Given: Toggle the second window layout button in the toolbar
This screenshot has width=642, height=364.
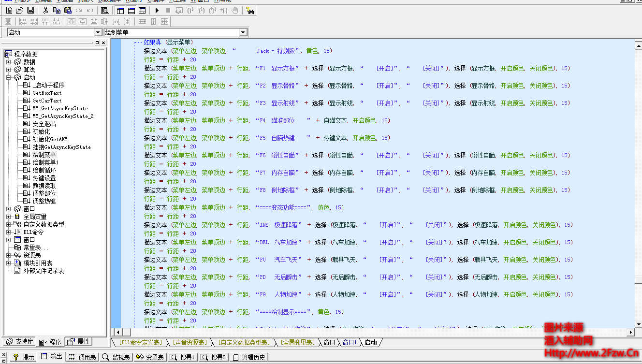Looking at the screenshot, I should click(x=131, y=10).
